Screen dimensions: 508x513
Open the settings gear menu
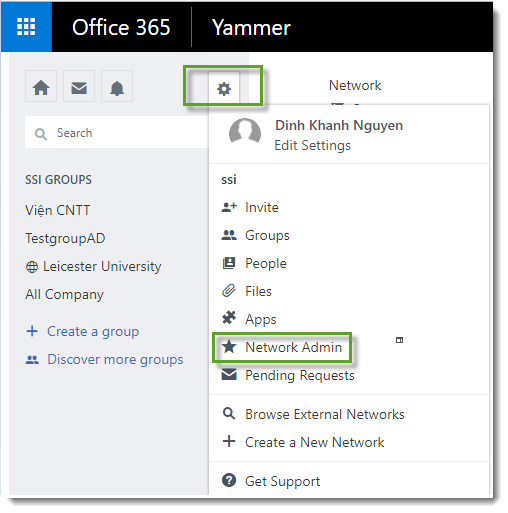pyautogui.click(x=224, y=88)
